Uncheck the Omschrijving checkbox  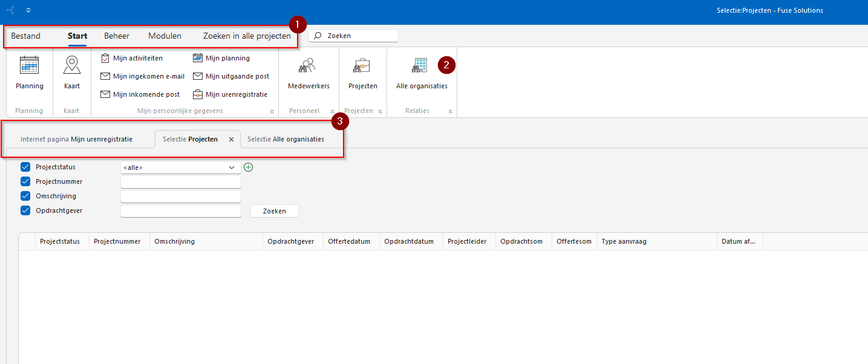[x=25, y=196]
